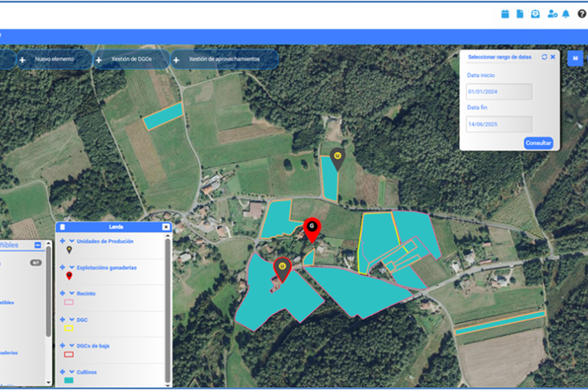Click the 'Unidades de Produción' label
This screenshot has height=390, width=588.
point(105,241)
